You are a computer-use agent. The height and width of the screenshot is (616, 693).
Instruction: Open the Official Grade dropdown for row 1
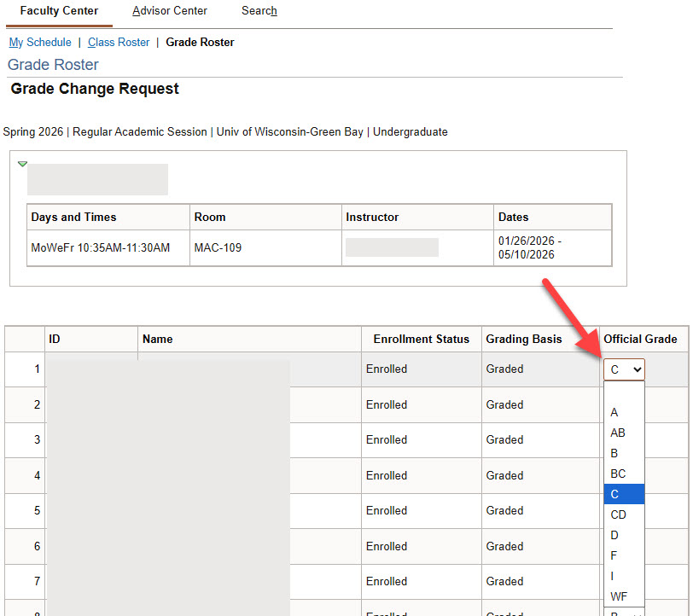[x=624, y=369]
